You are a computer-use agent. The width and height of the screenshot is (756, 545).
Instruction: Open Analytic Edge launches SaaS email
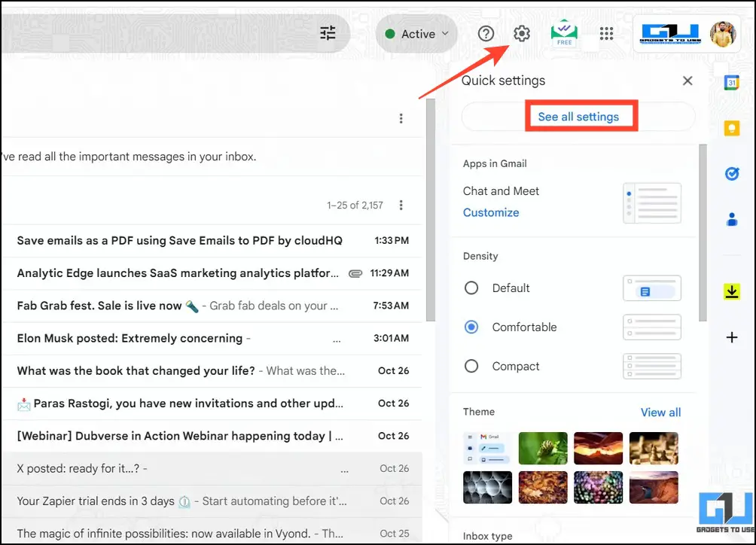(x=212, y=273)
